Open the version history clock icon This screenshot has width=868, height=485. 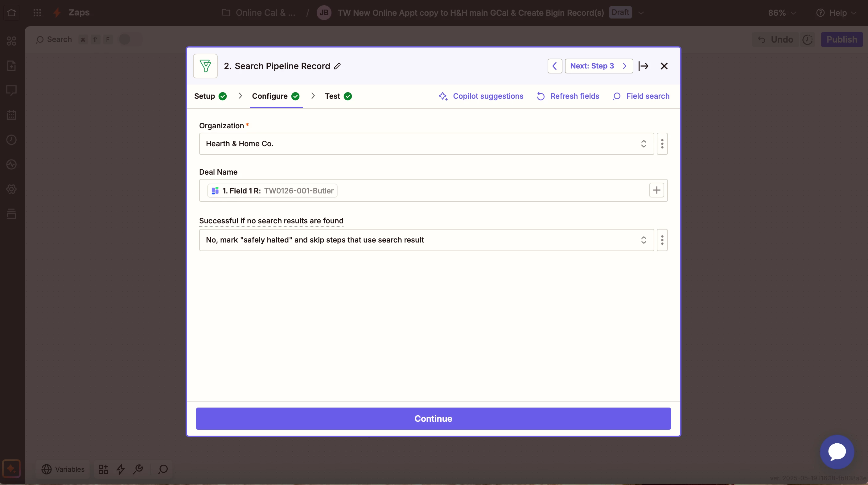[808, 39]
